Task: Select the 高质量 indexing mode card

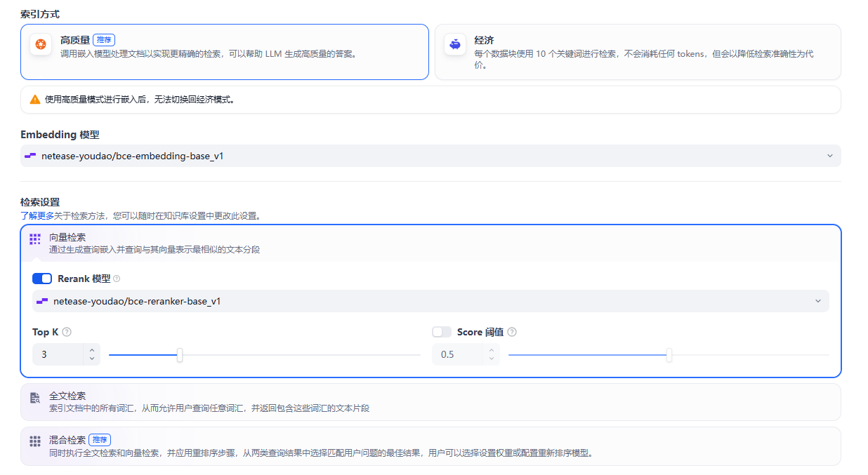Action: point(225,52)
